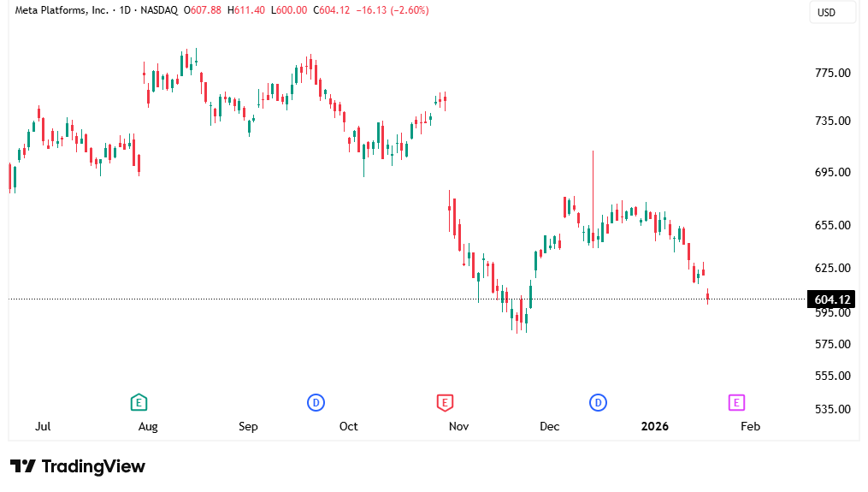
Task: Click the Meta Platforms, Inc. symbol title
Action: click(x=62, y=10)
